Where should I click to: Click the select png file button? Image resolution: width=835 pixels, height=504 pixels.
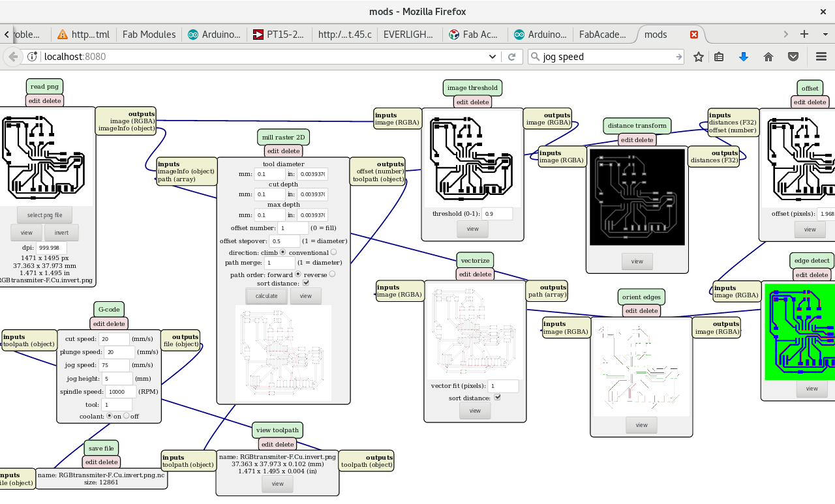[45, 215]
